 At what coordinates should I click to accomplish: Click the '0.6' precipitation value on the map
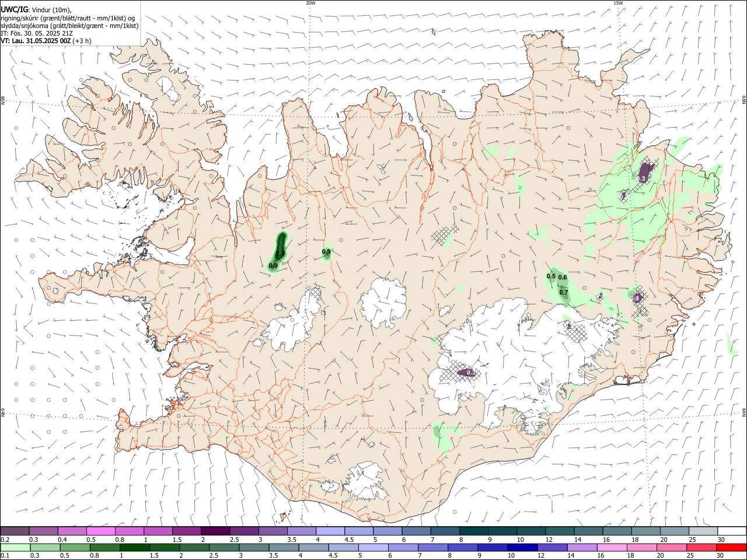click(563, 278)
